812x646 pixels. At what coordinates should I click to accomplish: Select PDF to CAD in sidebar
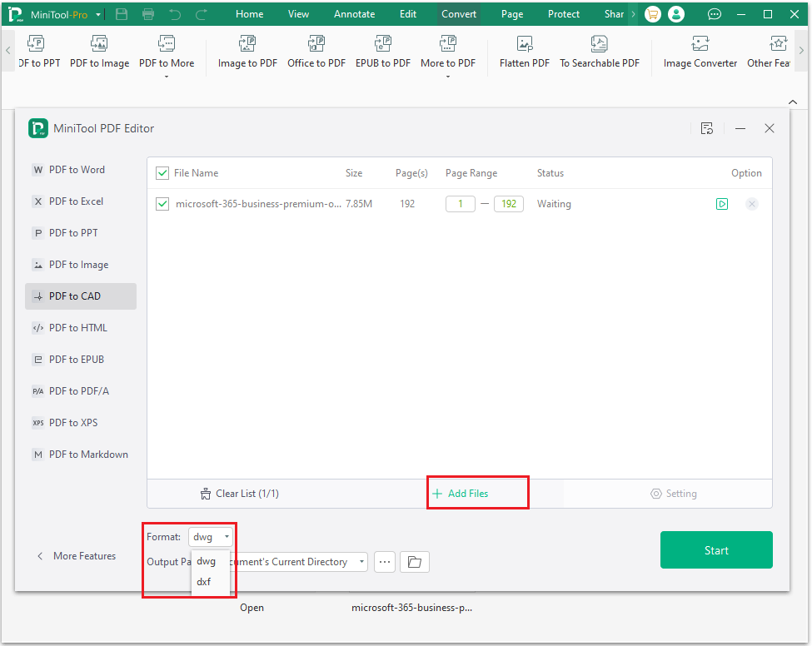pyautogui.click(x=81, y=296)
